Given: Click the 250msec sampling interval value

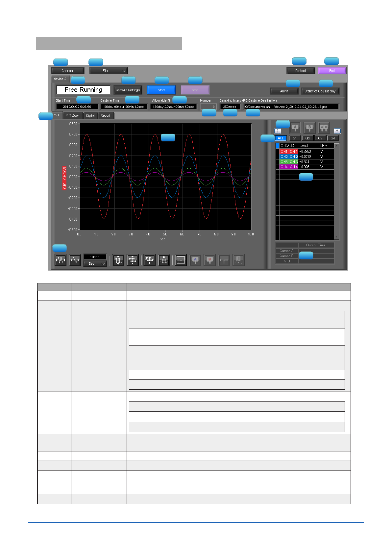Looking at the screenshot, I should click(230, 107).
